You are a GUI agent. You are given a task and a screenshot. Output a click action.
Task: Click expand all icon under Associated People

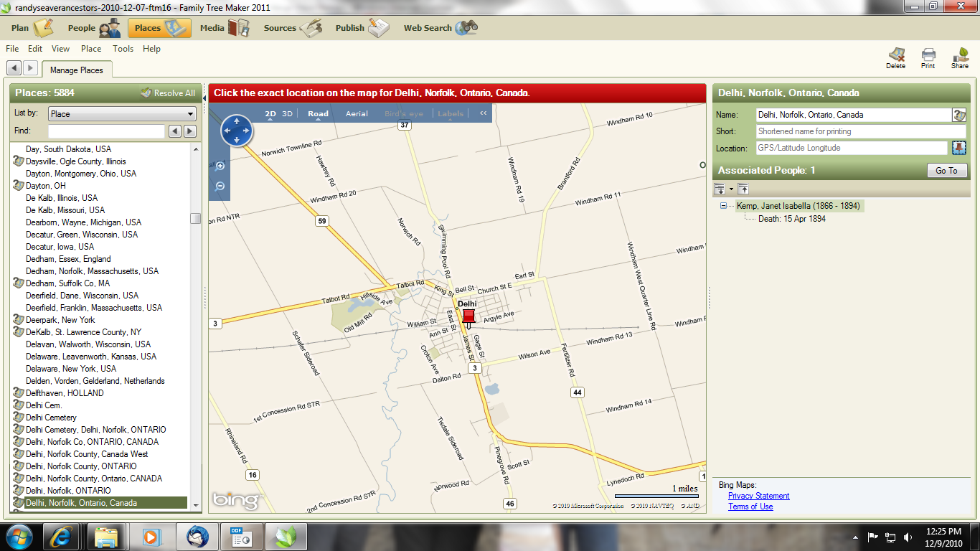pyautogui.click(x=720, y=189)
